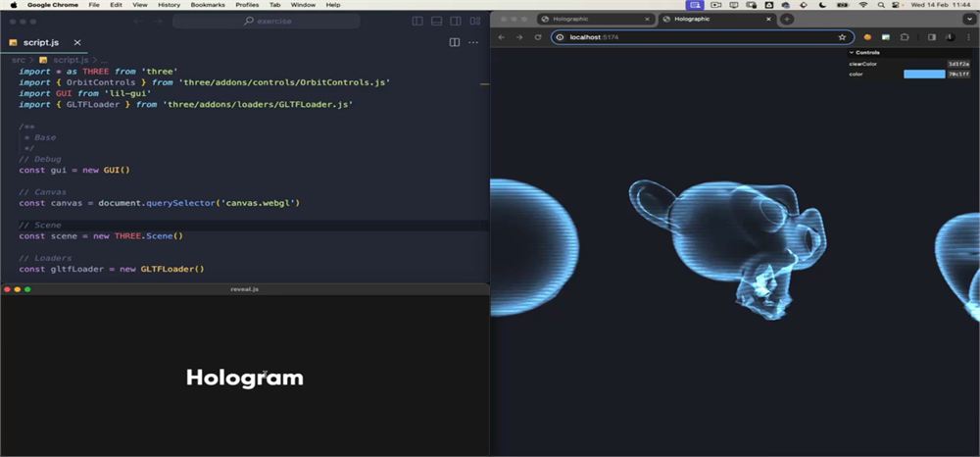This screenshot has height=457, width=980.
Task: Open the Chrome tab search dropdown
Action: (969, 20)
